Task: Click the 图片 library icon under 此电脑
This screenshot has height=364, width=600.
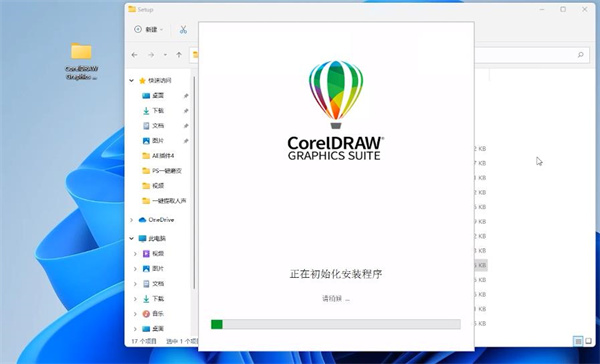Action: [x=146, y=269]
